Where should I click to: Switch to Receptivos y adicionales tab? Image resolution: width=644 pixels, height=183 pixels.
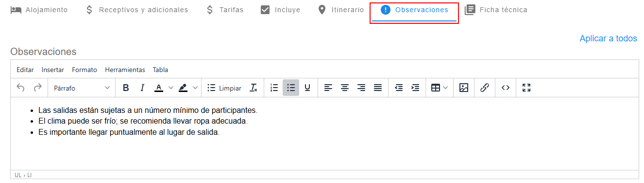point(136,10)
